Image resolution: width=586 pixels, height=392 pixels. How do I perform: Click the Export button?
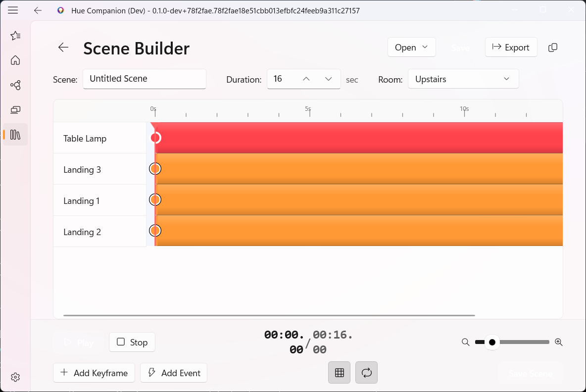point(511,48)
